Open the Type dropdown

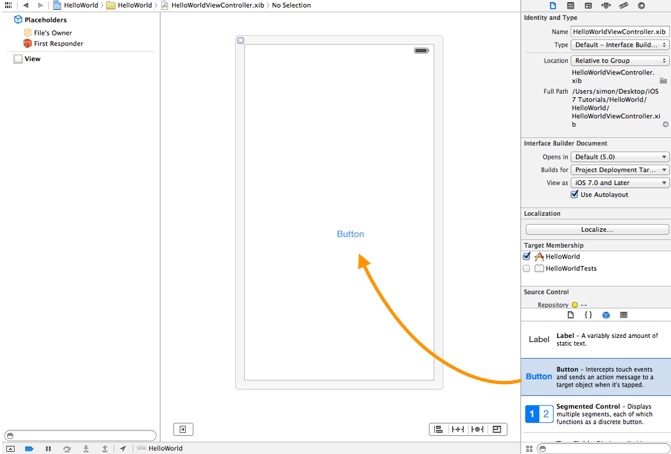coord(620,45)
